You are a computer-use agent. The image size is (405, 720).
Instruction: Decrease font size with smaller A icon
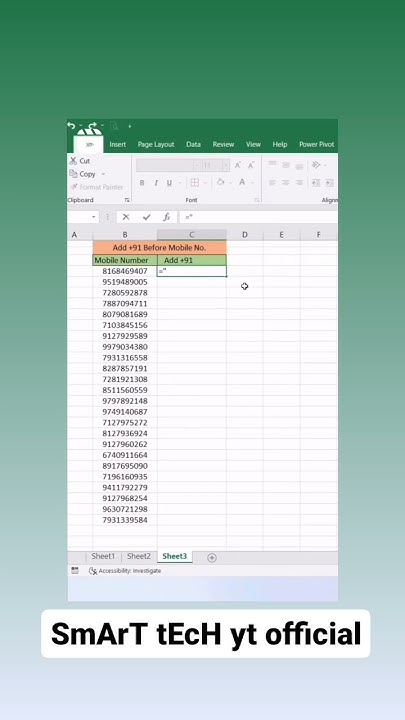tap(251, 165)
